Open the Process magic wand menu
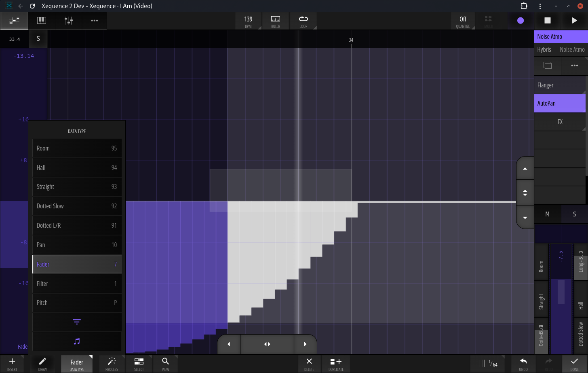This screenshot has height=373, width=588. coord(112,364)
